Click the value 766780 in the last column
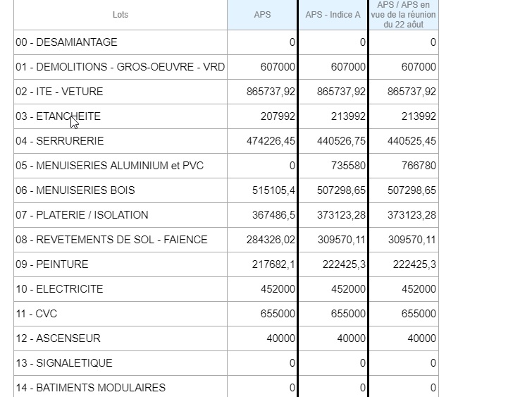 point(419,166)
